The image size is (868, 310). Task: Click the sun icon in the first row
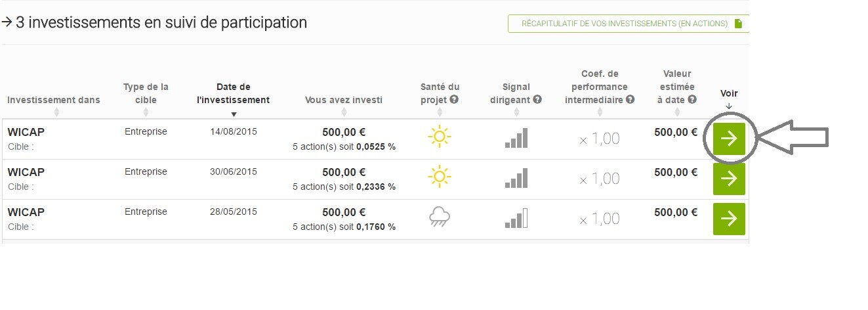(440, 137)
